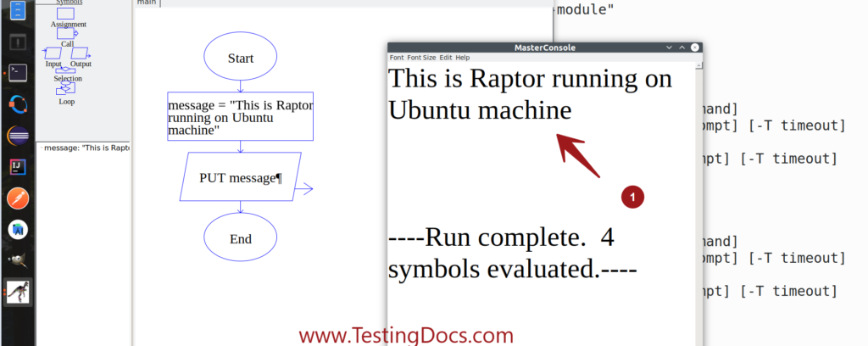Click the 'This is Raptor running on' console output
The width and height of the screenshot is (868, 346).
click(x=530, y=79)
